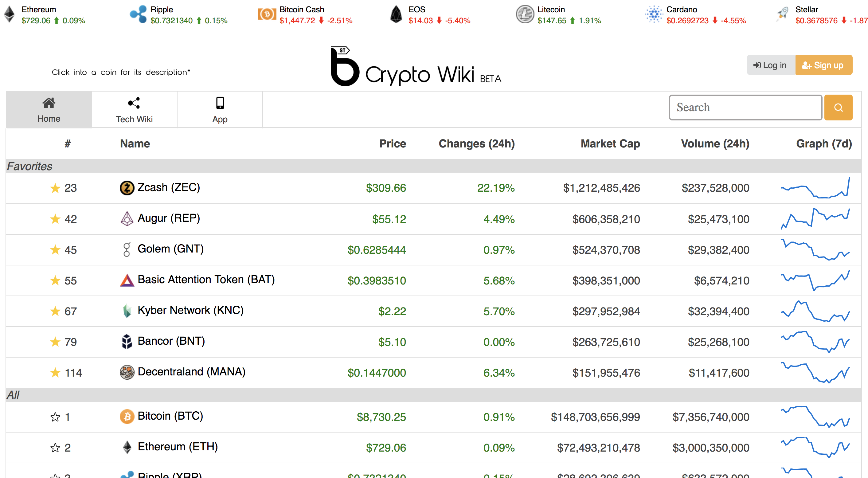The width and height of the screenshot is (868, 478).
Task: Click the Augur triangle logo icon
Action: [127, 219]
